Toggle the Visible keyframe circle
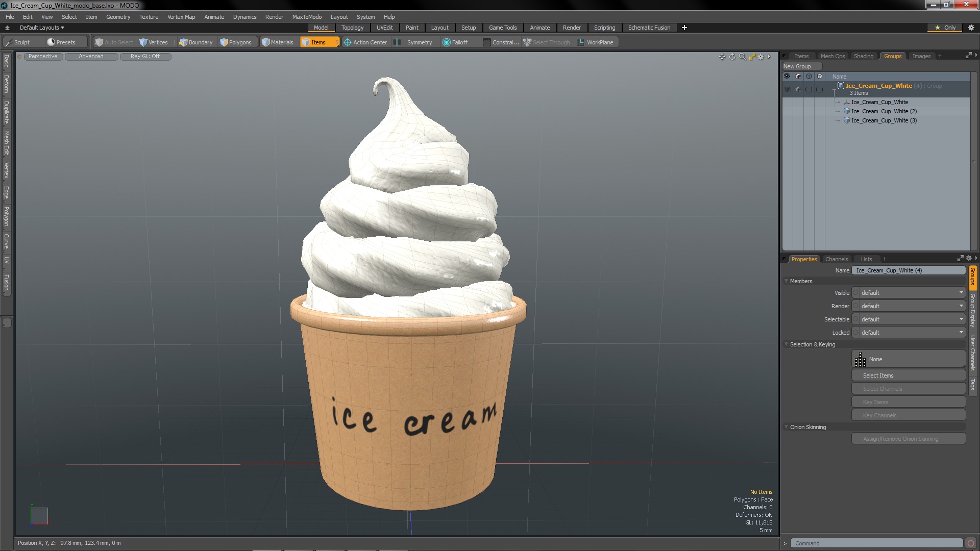The width and height of the screenshot is (980, 551). [x=856, y=293]
